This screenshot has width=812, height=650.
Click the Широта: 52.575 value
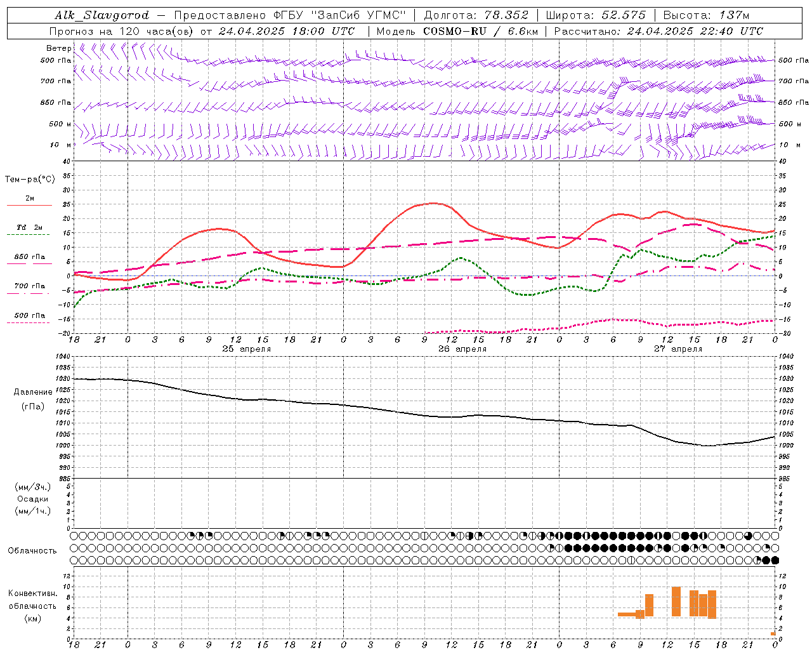click(596, 15)
